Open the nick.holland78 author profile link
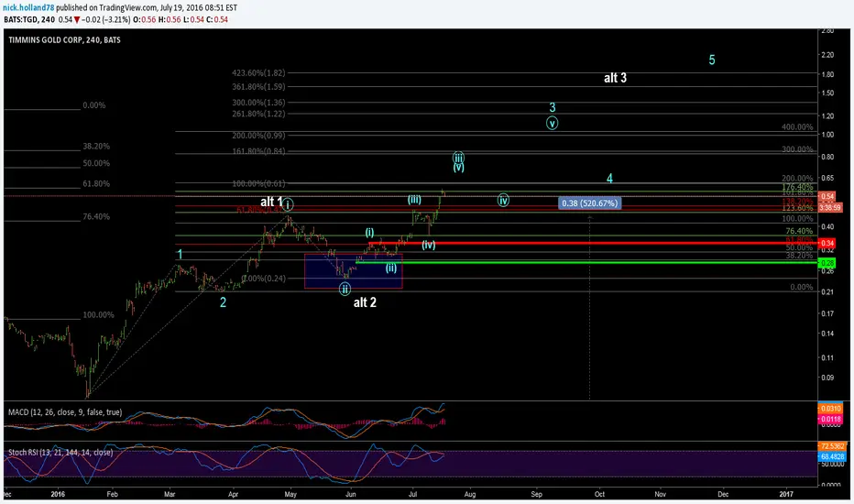This screenshot has width=854, height=504. click(28, 7)
